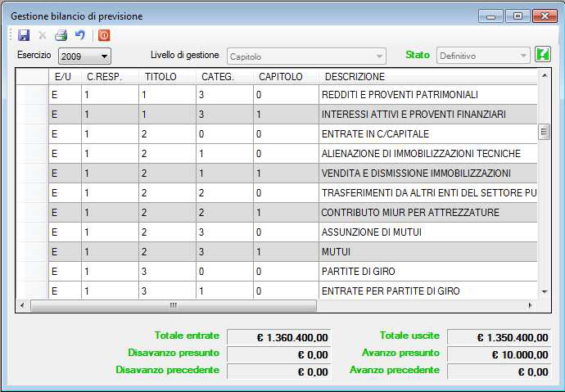Select VENDITA E DISMISSIONE IMMOBILIZZAZIONI cell

coord(428,173)
